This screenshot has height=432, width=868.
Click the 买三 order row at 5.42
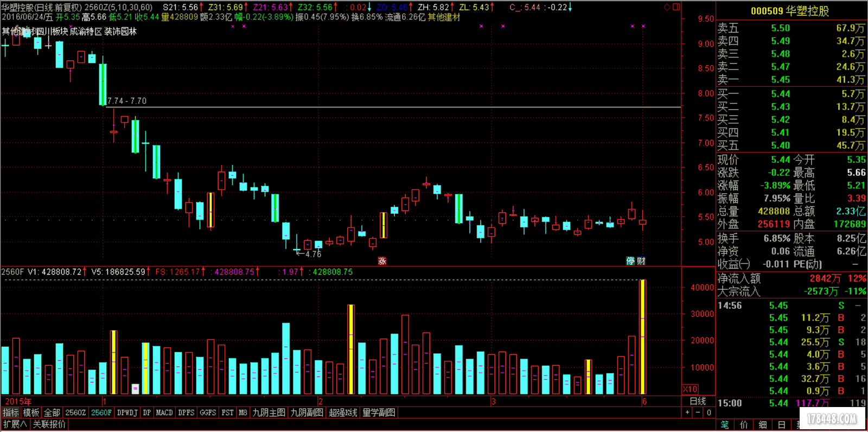792,119
